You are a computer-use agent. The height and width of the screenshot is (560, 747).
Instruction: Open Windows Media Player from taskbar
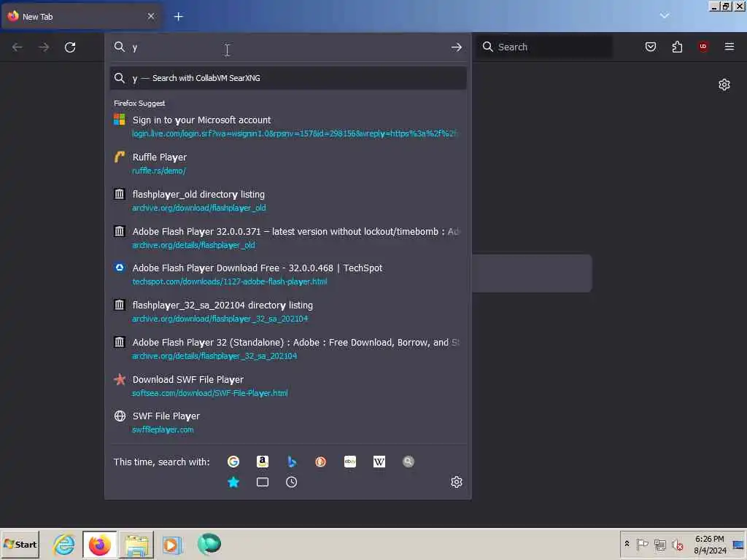(172, 545)
